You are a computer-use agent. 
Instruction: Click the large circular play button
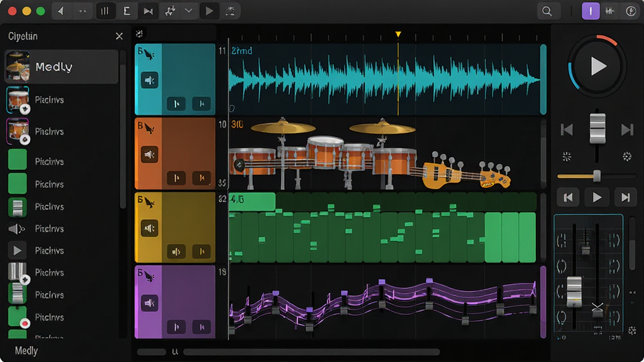pyautogui.click(x=597, y=66)
